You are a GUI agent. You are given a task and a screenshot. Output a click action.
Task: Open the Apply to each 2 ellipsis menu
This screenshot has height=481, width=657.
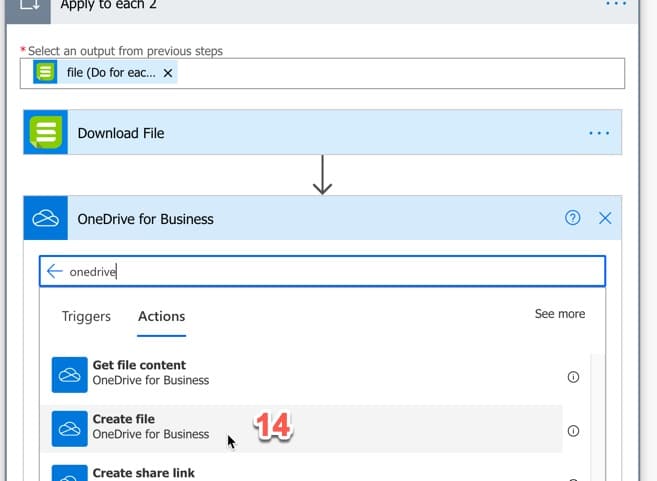tap(615, 4)
